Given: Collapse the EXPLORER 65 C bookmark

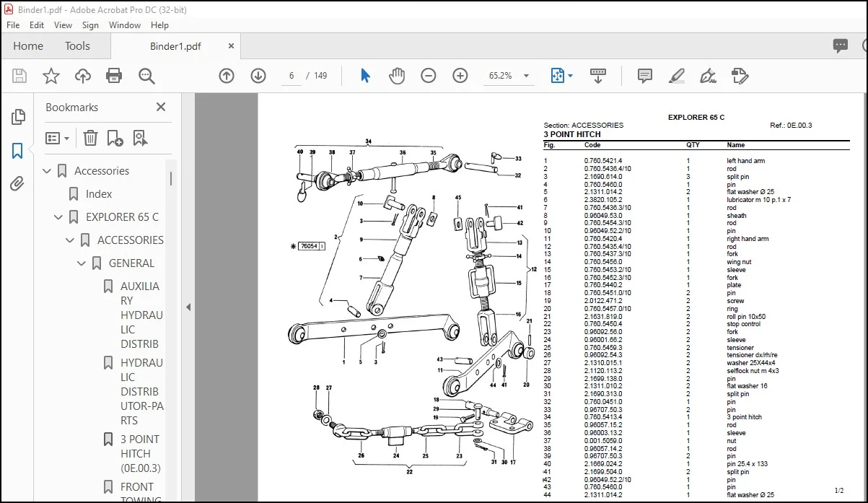Looking at the screenshot, I should pyautogui.click(x=59, y=217).
